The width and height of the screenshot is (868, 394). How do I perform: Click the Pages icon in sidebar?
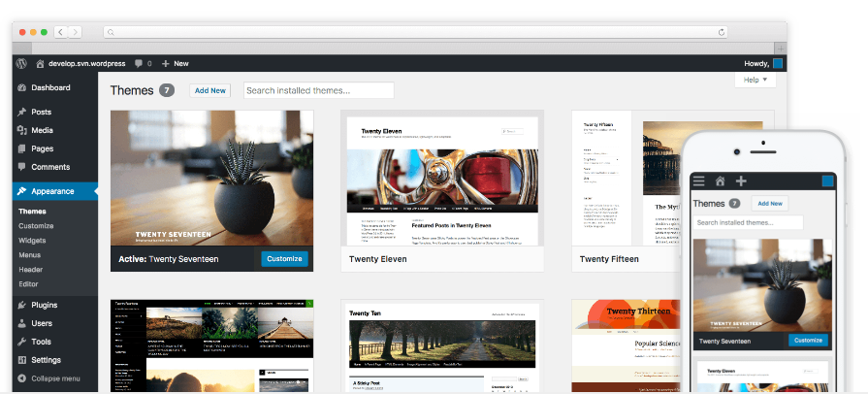coord(22,148)
